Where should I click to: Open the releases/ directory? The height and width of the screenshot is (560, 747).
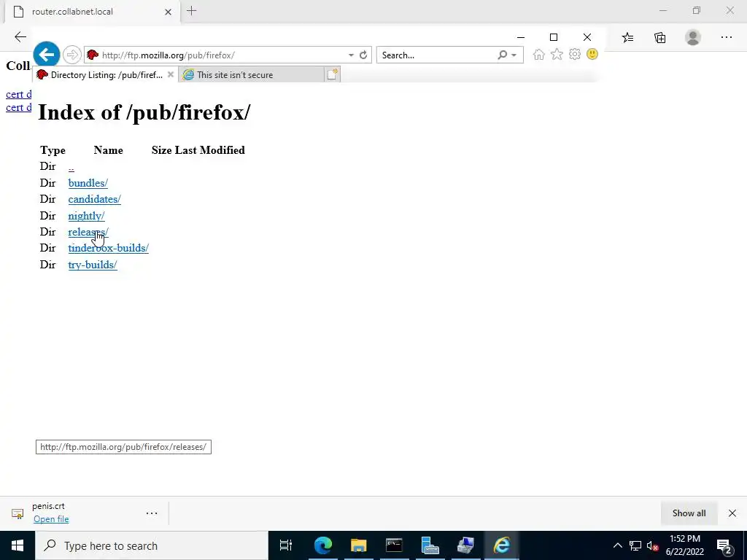tap(88, 232)
